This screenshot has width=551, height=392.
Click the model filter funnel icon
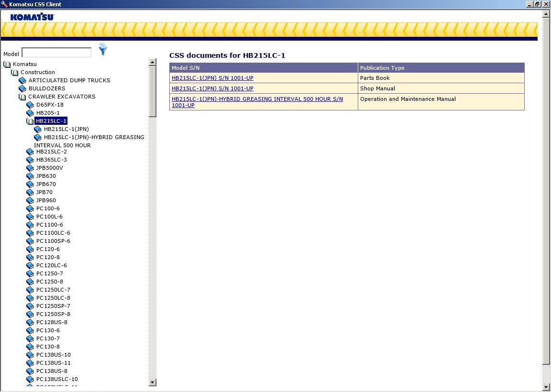point(103,49)
